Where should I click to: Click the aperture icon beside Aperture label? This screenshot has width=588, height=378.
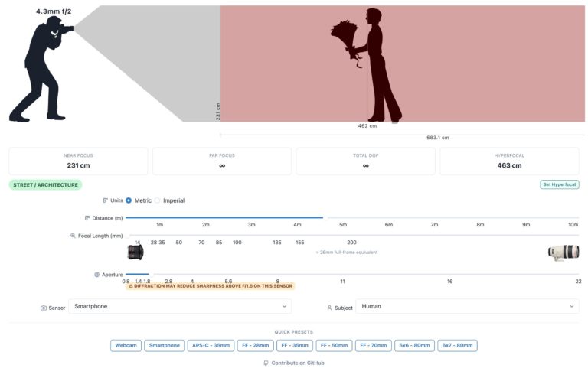coord(96,275)
